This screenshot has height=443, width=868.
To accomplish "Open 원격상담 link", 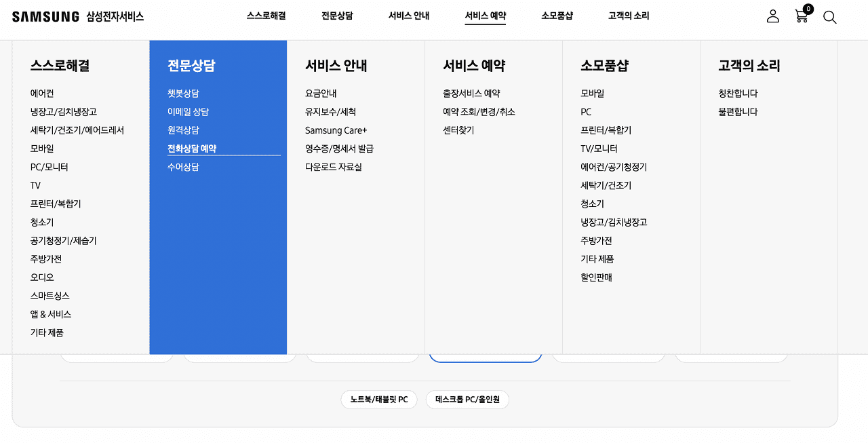I will tap(183, 130).
